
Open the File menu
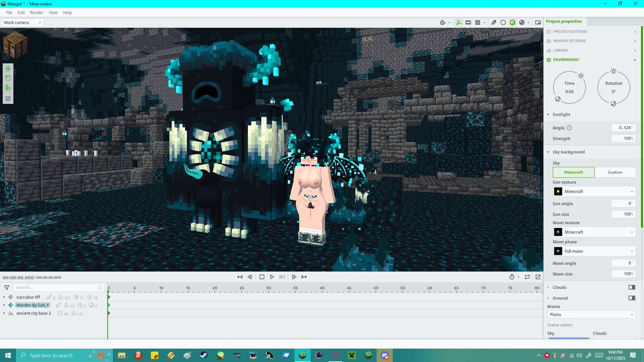(x=9, y=12)
